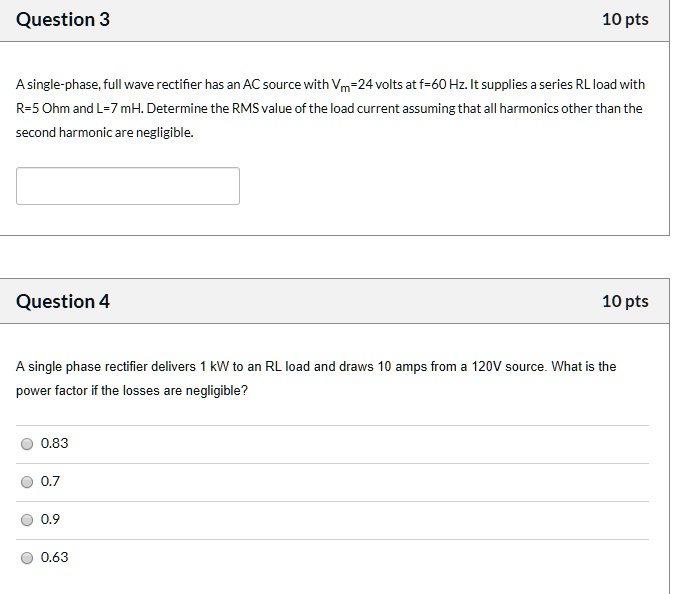The height and width of the screenshot is (594, 676).
Task: Choose the 0.7 answer radio button
Action: (27, 482)
